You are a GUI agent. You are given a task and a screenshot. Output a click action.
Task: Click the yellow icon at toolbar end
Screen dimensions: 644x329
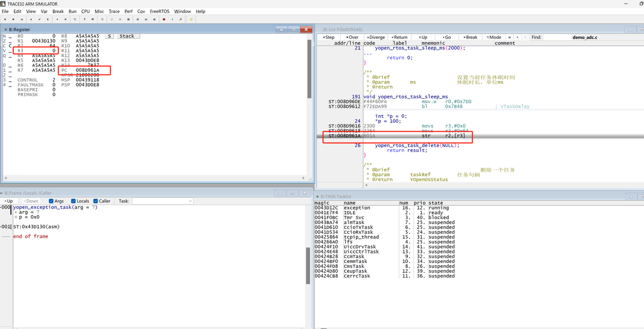pos(191,19)
